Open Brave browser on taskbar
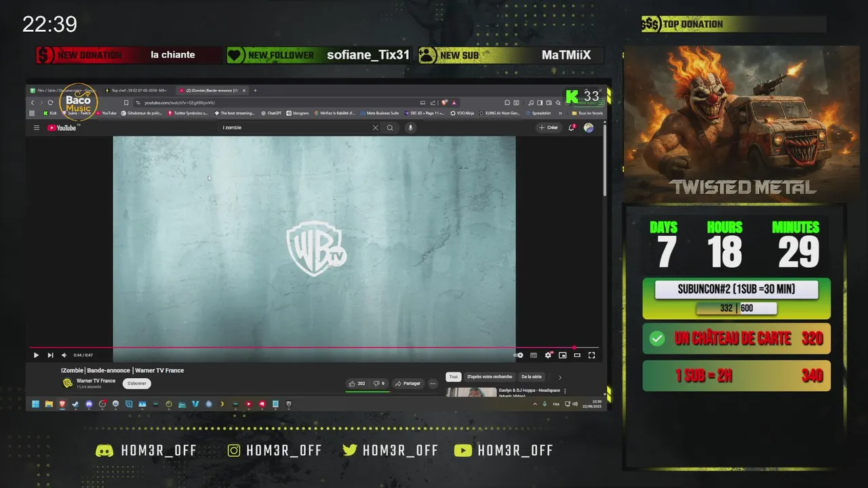Image resolution: width=868 pixels, height=488 pixels. [62, 404]
